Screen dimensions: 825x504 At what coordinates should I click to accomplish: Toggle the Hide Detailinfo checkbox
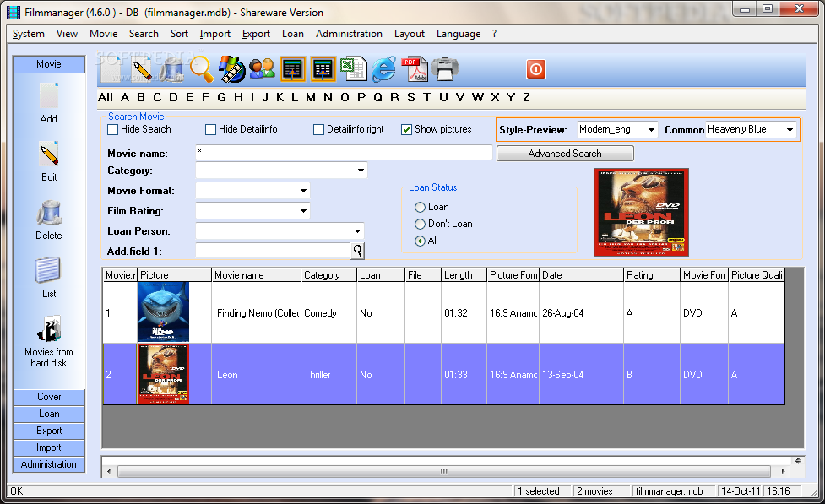[210, 129]
